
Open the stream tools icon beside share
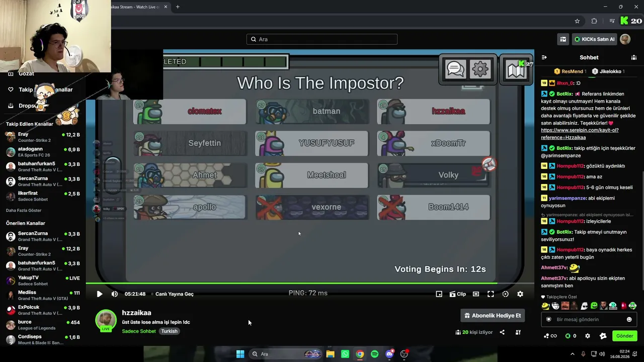(x=518, y=332)
